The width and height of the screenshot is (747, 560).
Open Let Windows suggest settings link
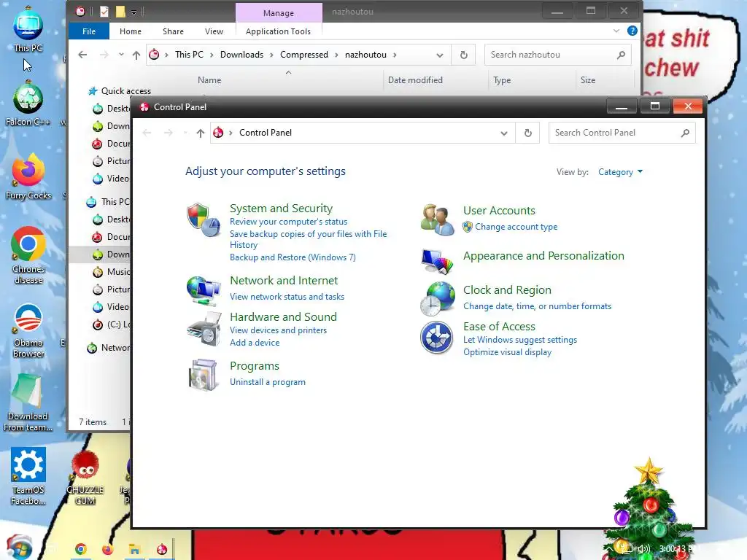(x=519, y=340)
